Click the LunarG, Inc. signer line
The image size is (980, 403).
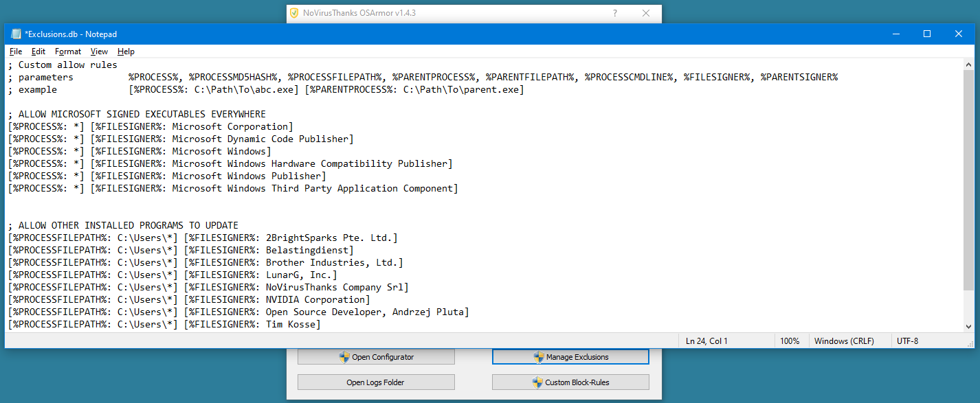pyautogui.click(x=172, y=275)
